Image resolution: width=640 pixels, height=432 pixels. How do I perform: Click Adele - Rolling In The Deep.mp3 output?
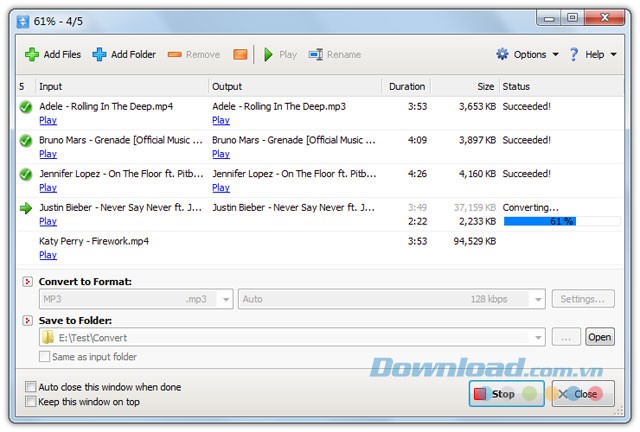pos(279,107)
